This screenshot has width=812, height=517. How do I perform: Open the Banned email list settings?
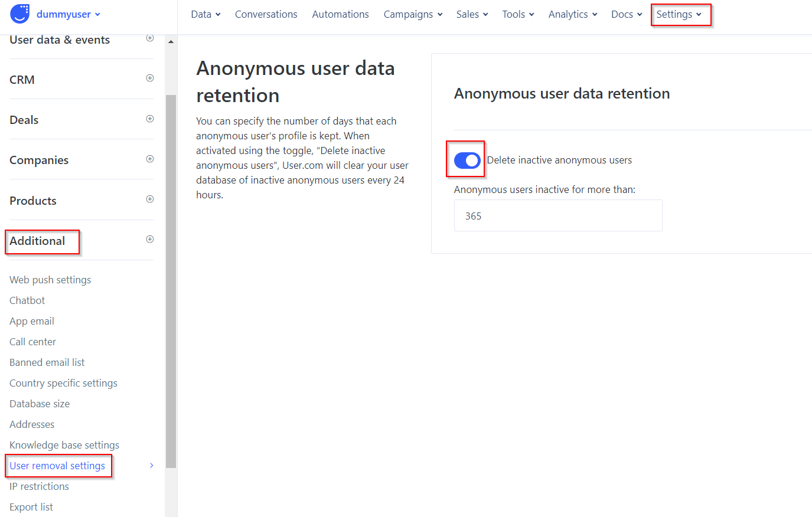[47, 362]
